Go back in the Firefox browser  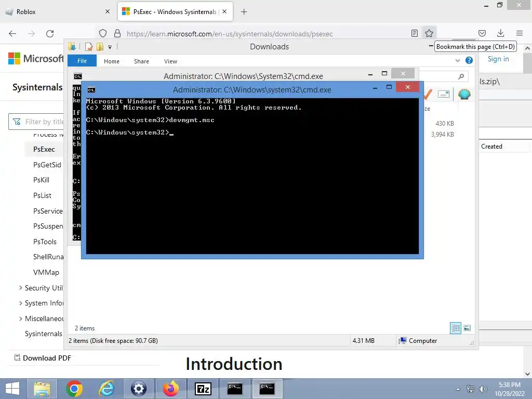[x=12, y=34]
